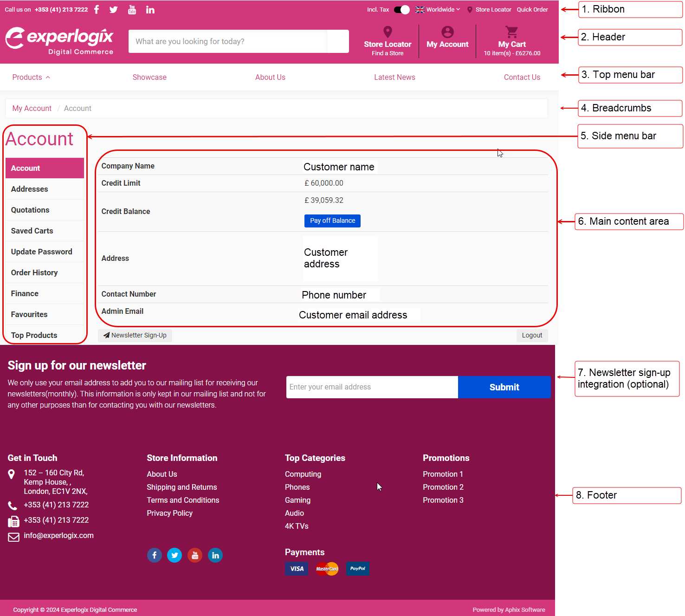The width and height of the screenshot is (685, 616).
Task: Click the PayPal payment icon
Action: 357,568
